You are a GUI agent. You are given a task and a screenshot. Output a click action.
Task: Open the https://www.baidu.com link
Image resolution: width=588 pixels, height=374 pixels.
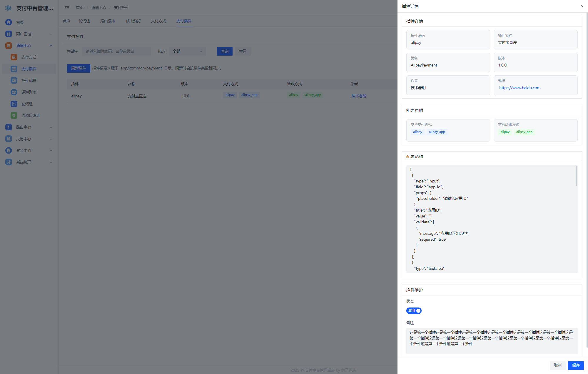click(519, 88)
